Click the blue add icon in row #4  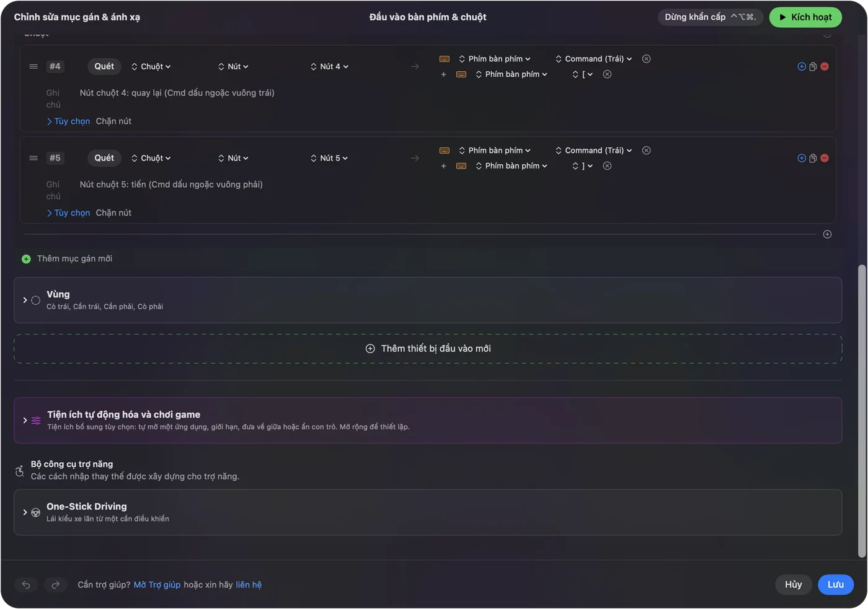click(x=802, y=66)
